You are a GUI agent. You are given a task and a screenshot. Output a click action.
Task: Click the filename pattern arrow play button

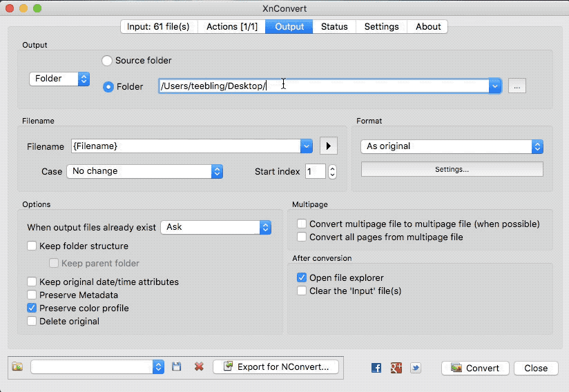pyautogui.click(x=329, y=146)
